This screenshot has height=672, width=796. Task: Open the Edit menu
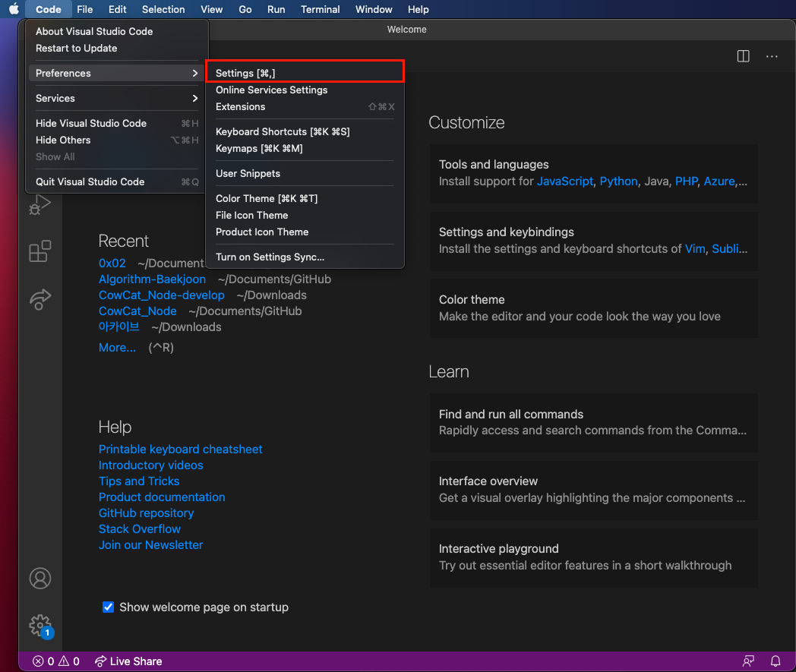click(x=117, y=9)
